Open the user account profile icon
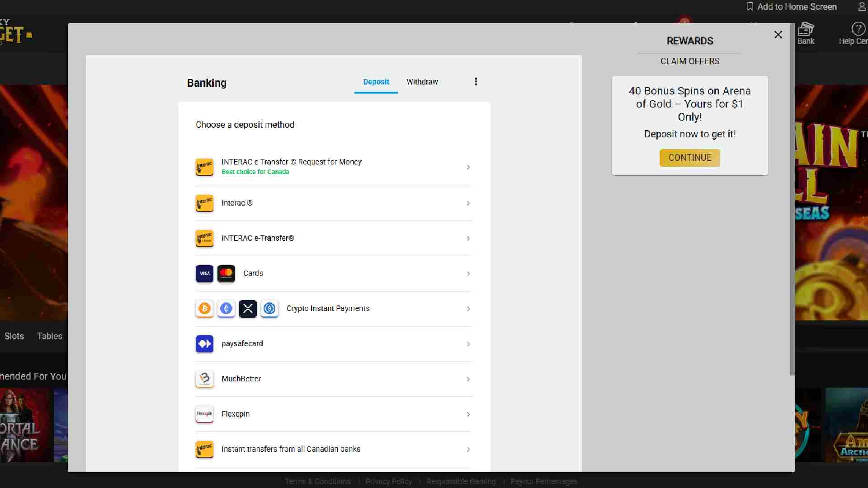The width and height of the screenshot is (868, 488). tap(862, 7)
